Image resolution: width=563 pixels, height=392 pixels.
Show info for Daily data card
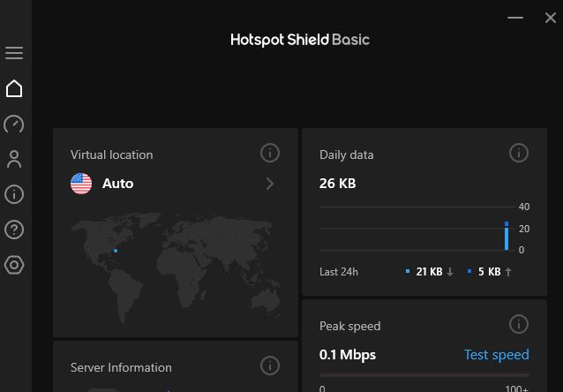tap(519, 153)
